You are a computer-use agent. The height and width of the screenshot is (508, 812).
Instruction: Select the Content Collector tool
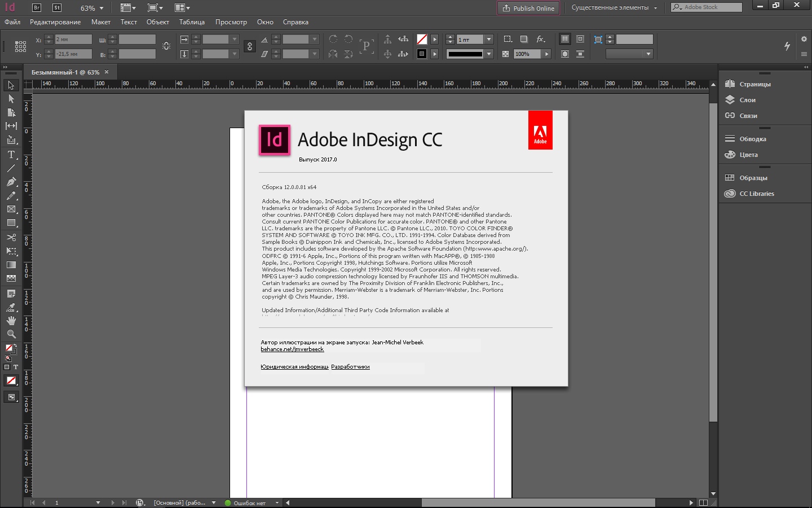(x=11, y=139)
